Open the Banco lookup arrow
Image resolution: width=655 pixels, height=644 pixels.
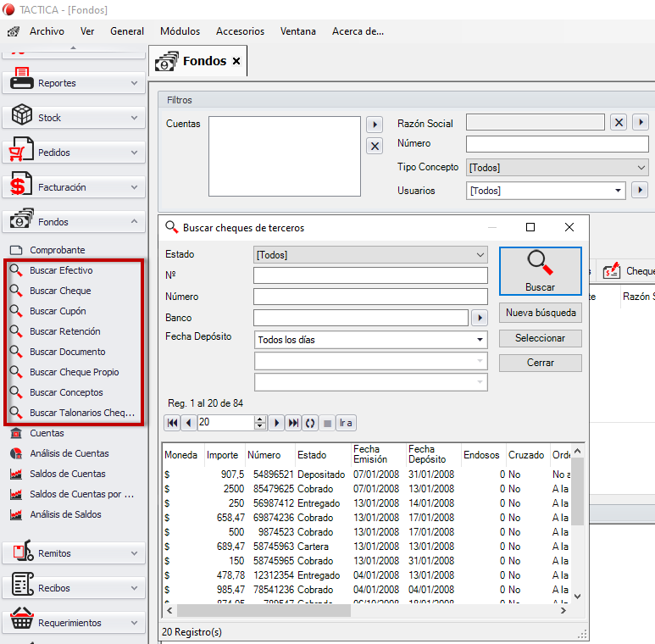[480, 318]
